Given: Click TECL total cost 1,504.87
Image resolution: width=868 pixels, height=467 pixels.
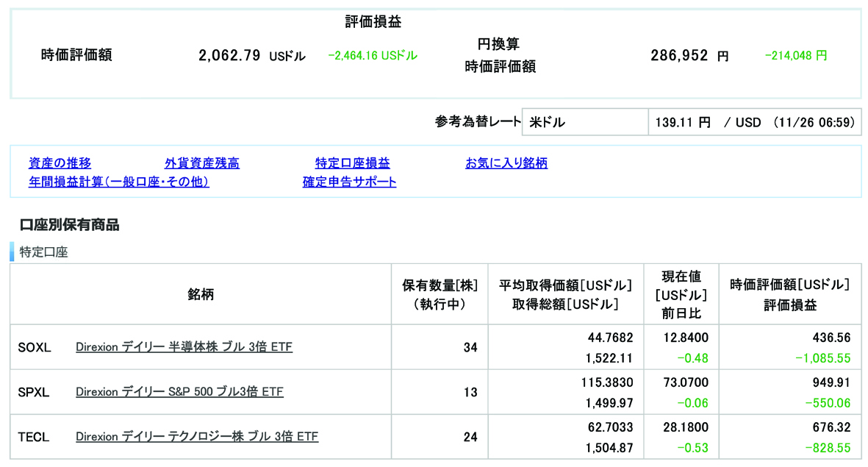Looking at the screenshot, I should tap(609, 448).
